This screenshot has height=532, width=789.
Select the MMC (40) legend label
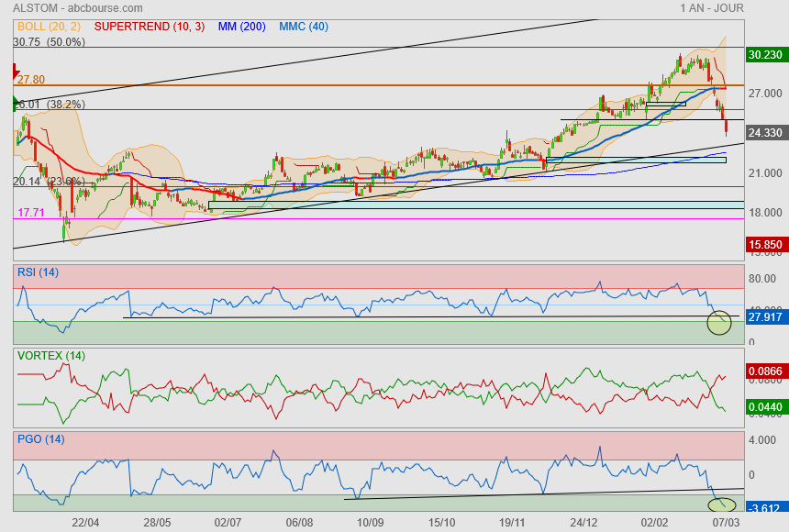tap(304, 27)
